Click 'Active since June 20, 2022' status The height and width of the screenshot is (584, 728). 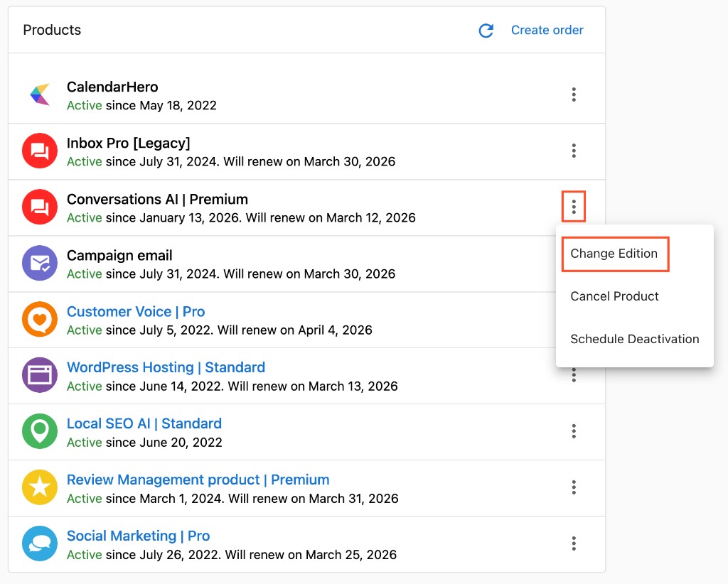coord(144,443)
